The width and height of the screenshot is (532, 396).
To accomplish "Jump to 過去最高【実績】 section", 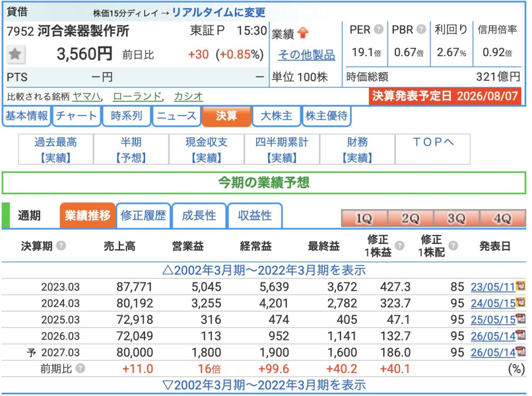I will click(x=56, y=149).
